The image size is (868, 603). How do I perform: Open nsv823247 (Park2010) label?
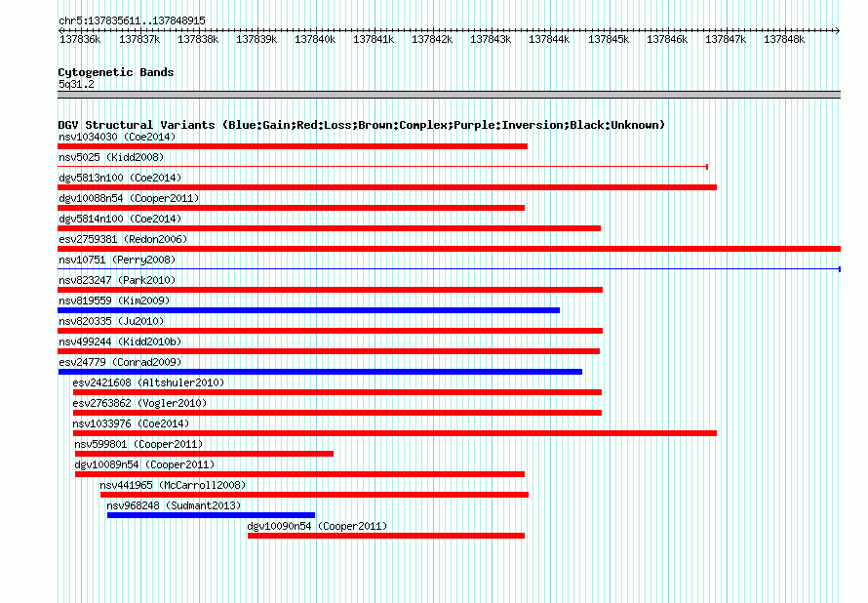click(117, 280)
